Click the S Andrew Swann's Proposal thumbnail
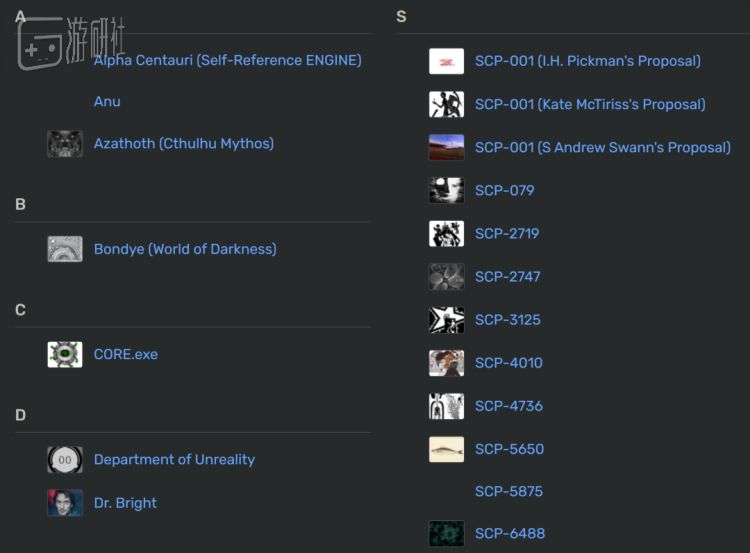 [x=446, y=147]
